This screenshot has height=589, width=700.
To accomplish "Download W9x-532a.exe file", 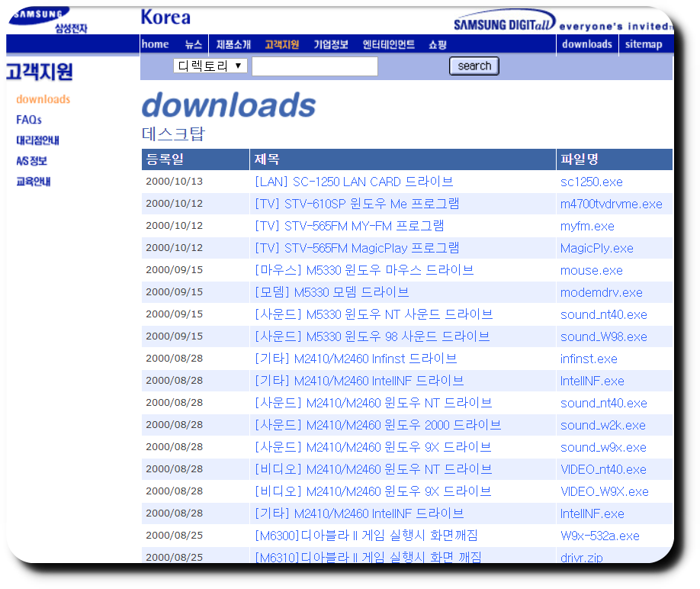I will coord(600,536).
